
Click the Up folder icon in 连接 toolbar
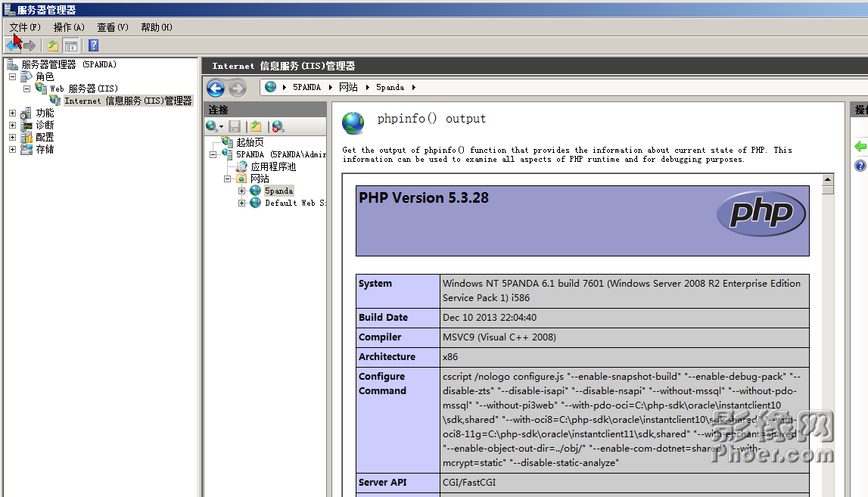coord(255,127)
